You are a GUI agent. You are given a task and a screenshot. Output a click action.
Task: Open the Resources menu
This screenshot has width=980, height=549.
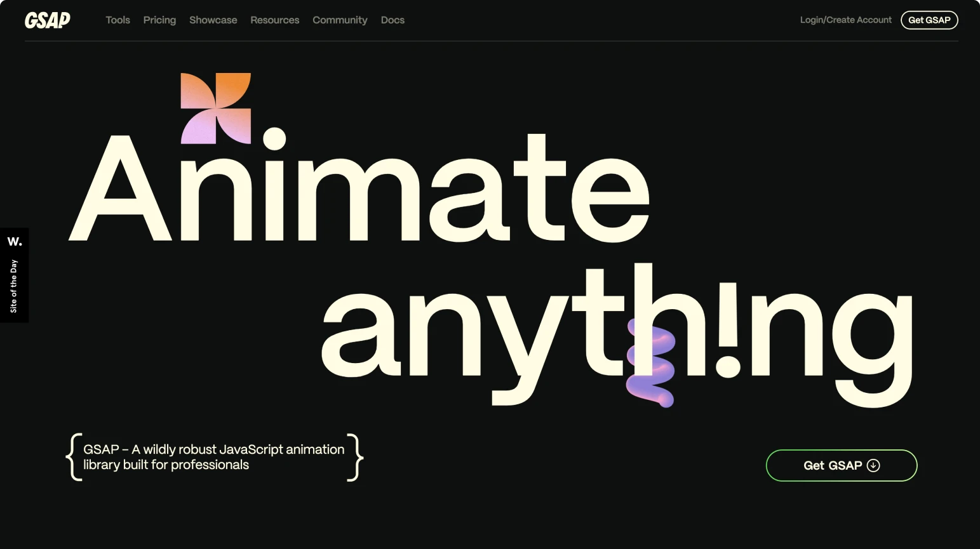click(x=274, y=20)
